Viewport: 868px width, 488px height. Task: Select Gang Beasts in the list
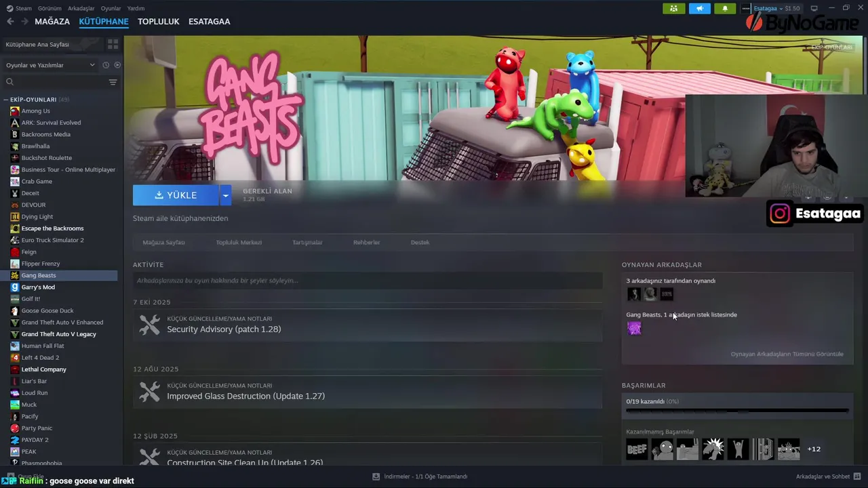click(x=60, y=275)
